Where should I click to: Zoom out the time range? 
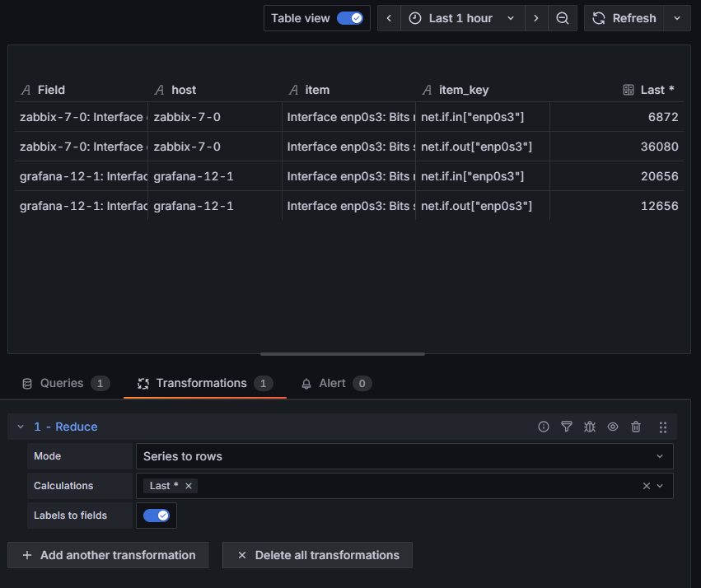click(x=562, y=18)
